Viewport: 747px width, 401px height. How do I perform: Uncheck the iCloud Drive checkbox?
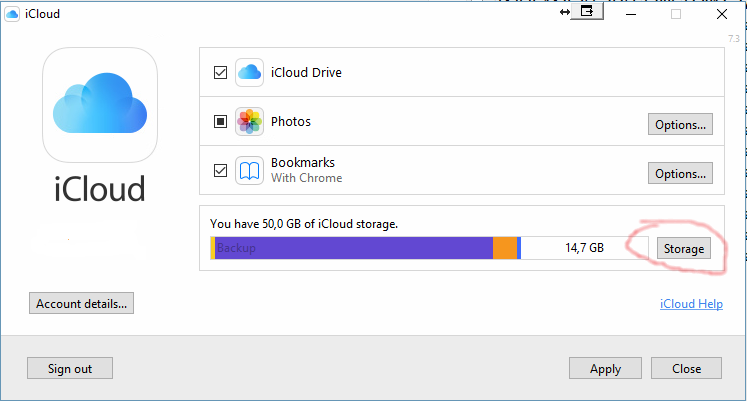[220, 72]
